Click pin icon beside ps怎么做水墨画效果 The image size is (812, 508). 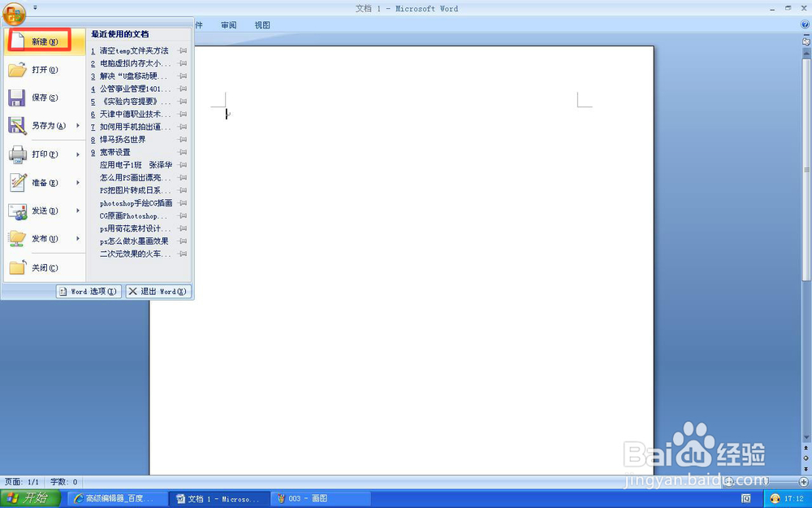tap(182, 241)
